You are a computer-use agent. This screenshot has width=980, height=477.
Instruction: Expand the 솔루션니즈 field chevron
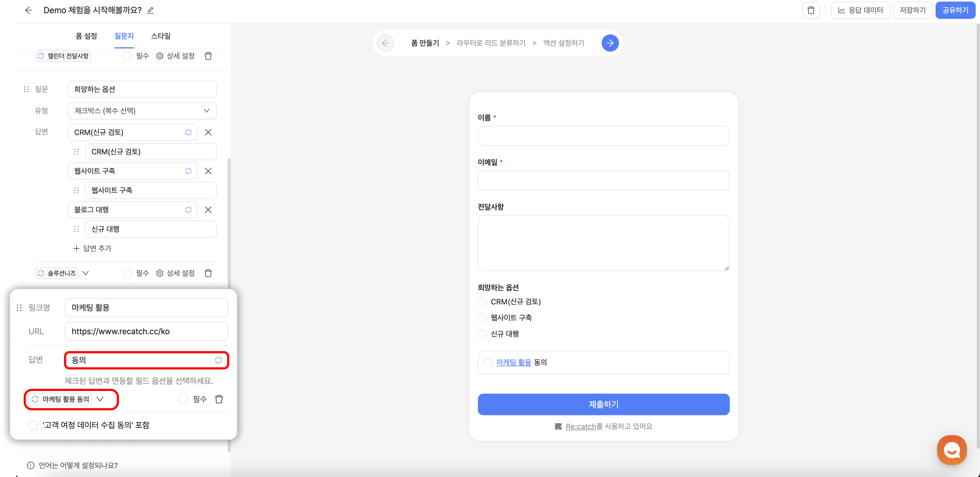(x=86, y=273)
